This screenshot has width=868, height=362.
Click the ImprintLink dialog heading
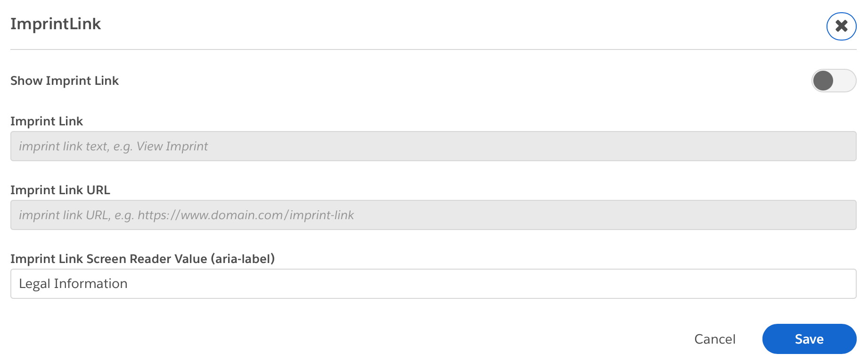(x=56, y=24)
